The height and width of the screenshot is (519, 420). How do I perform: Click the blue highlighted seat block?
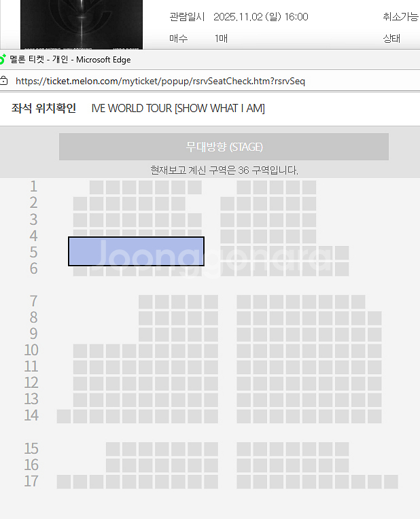pos(136,251)
